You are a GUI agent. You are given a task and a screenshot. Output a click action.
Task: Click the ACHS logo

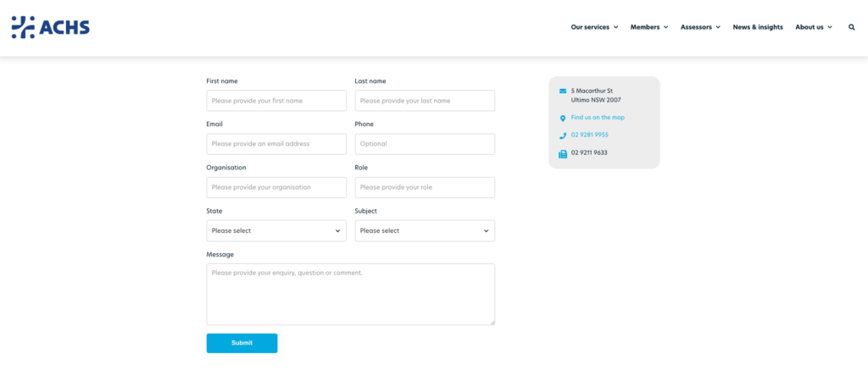50,27
